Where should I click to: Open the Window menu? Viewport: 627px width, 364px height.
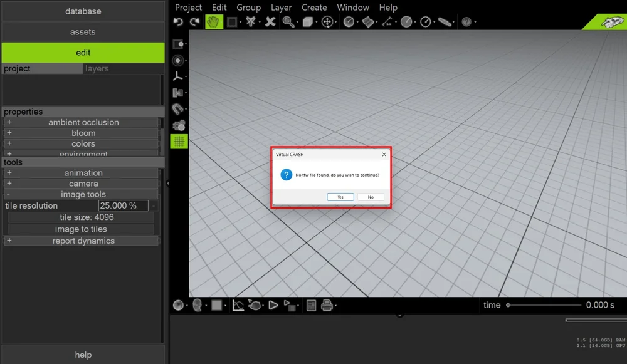pyautogui.click(x=352, y=7)
